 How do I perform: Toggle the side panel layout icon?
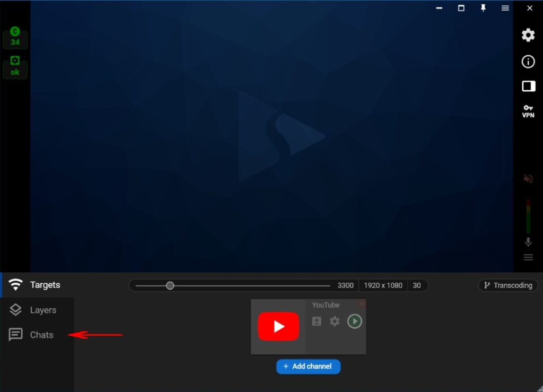(x=528, y=86)
